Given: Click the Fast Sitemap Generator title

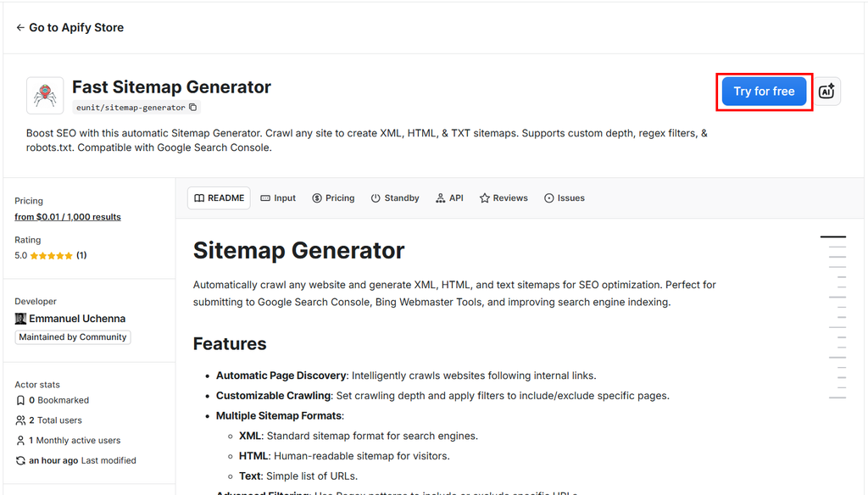Looking at the screenshot, I should point(171,87).
